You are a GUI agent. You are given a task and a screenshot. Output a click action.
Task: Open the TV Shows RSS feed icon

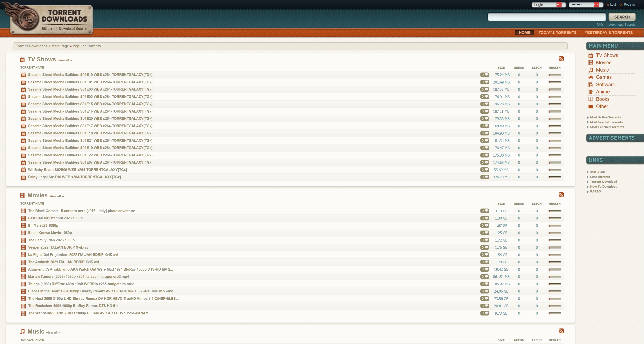tap(561, 59)
